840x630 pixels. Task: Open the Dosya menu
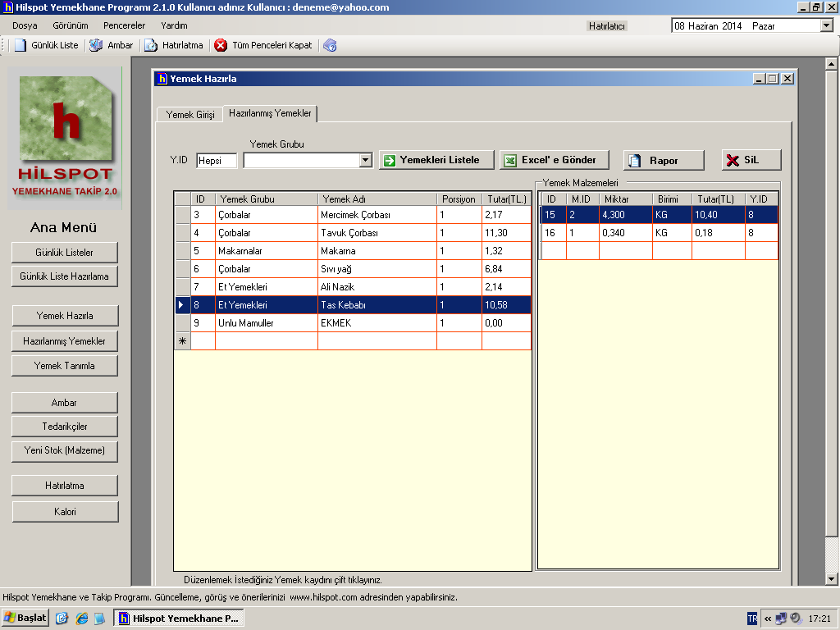point(25,25)
